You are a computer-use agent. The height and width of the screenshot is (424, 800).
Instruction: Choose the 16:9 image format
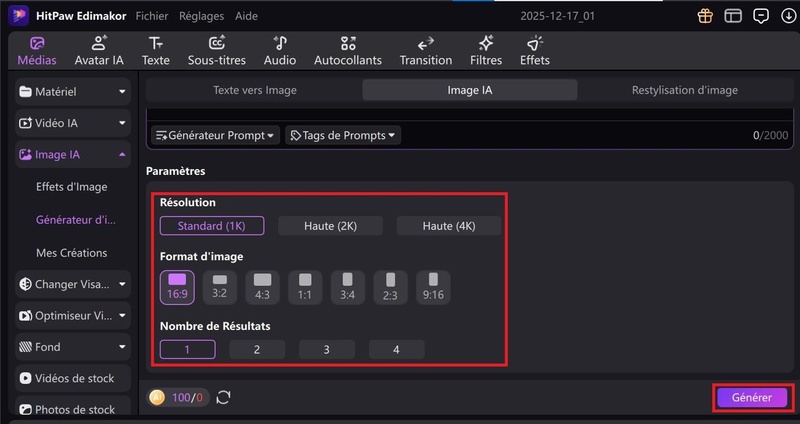[x=177, y=287]
